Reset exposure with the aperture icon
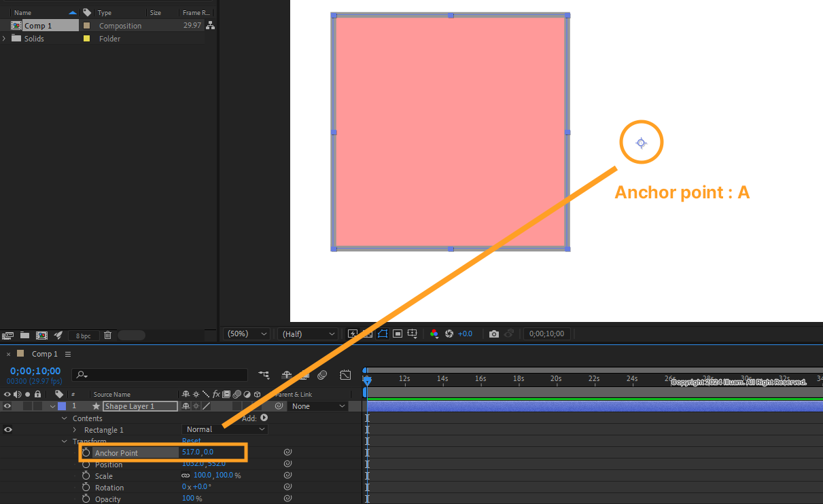The image size is (823, 504). click(449, 334)
